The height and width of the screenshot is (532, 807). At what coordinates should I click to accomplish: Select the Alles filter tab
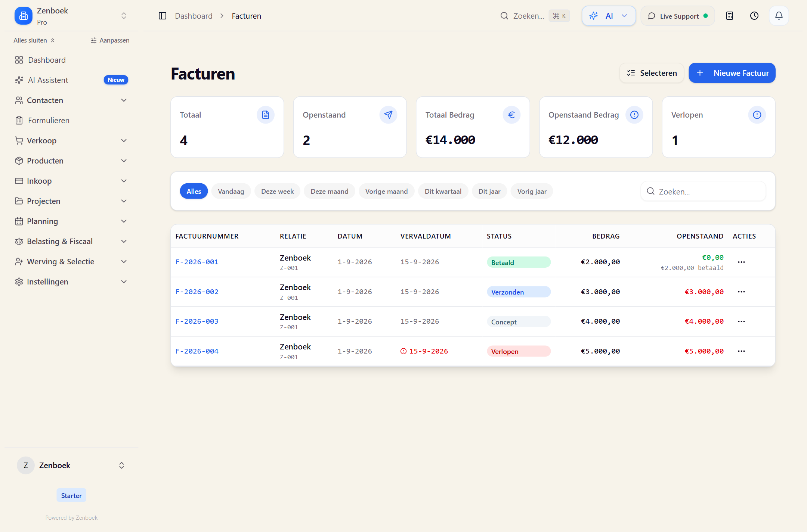(x=194, y=191)
